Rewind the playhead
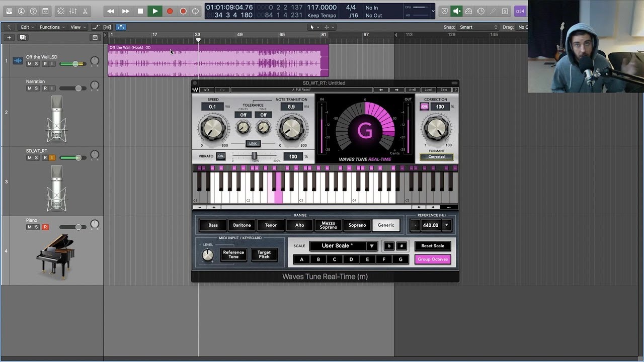 tap(111, 11)
